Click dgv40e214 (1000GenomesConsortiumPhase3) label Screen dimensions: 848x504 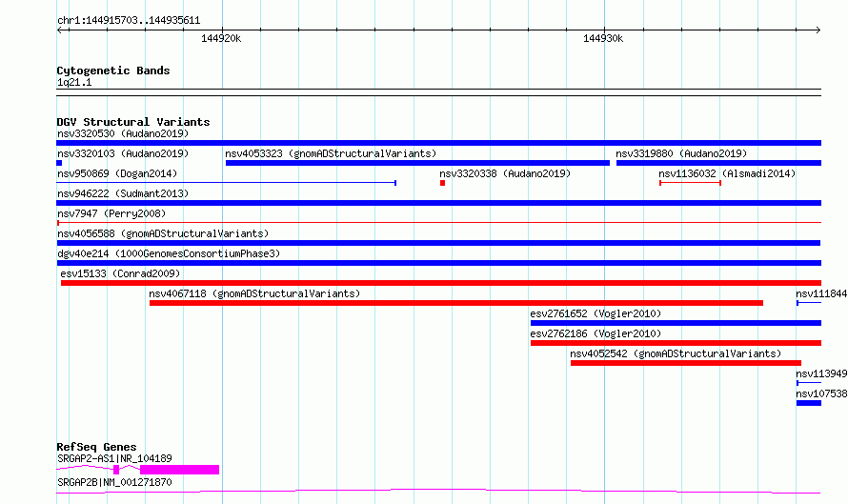click(169, 253)
